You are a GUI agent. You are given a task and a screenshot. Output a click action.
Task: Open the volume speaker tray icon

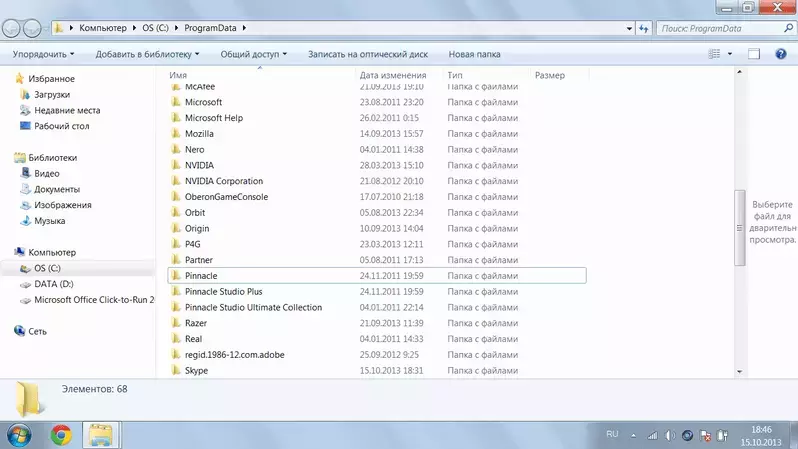(670, 435)
